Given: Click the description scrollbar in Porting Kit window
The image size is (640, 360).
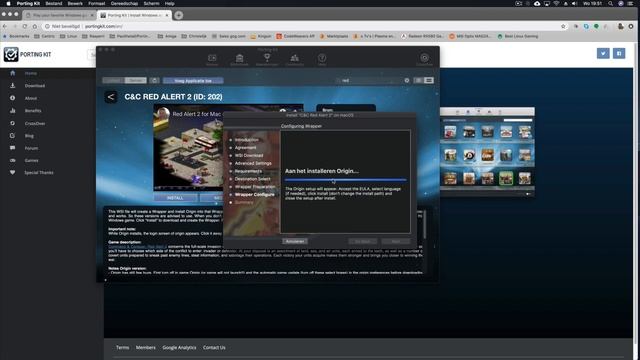Looking at the screenshot, I should coord(424,224).
